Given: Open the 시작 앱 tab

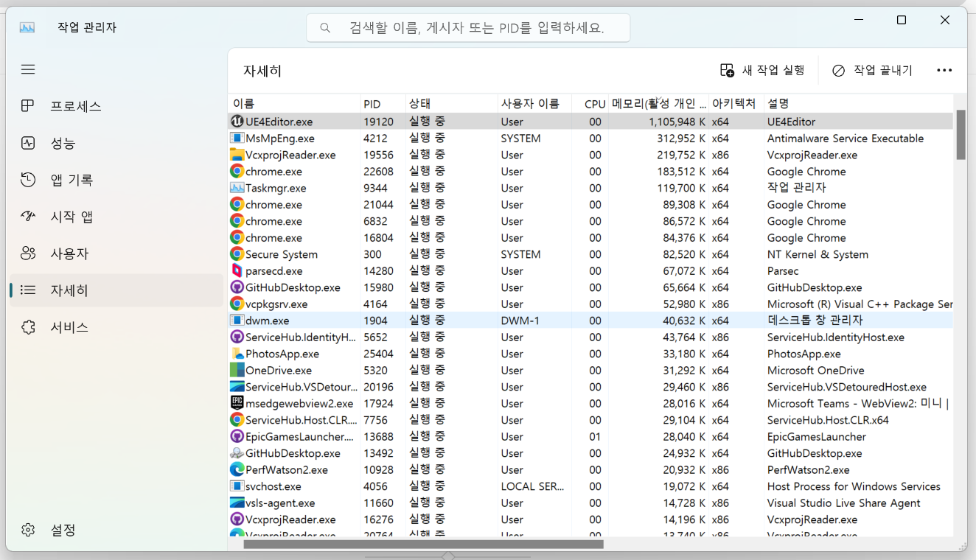Looking at the screenshot, I should point(115,217).
